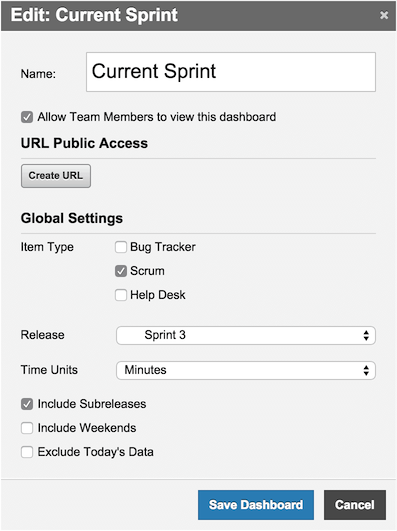
Task: Click the Name field containing Current Sprint
Action: click(x=231, y=72)
